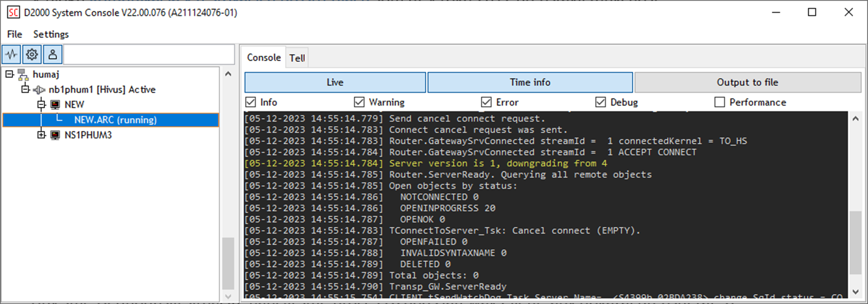Select the humaj tree item

pos(46,75)
